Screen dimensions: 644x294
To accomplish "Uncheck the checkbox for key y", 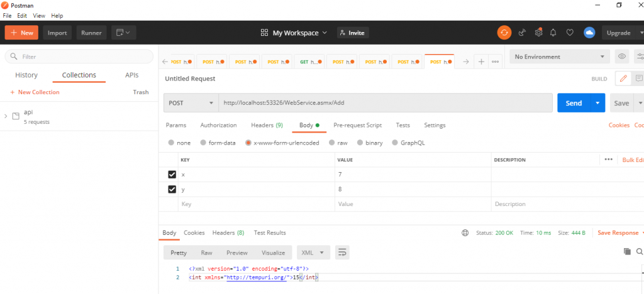I will pyautogui.click(x=172, y=189).
